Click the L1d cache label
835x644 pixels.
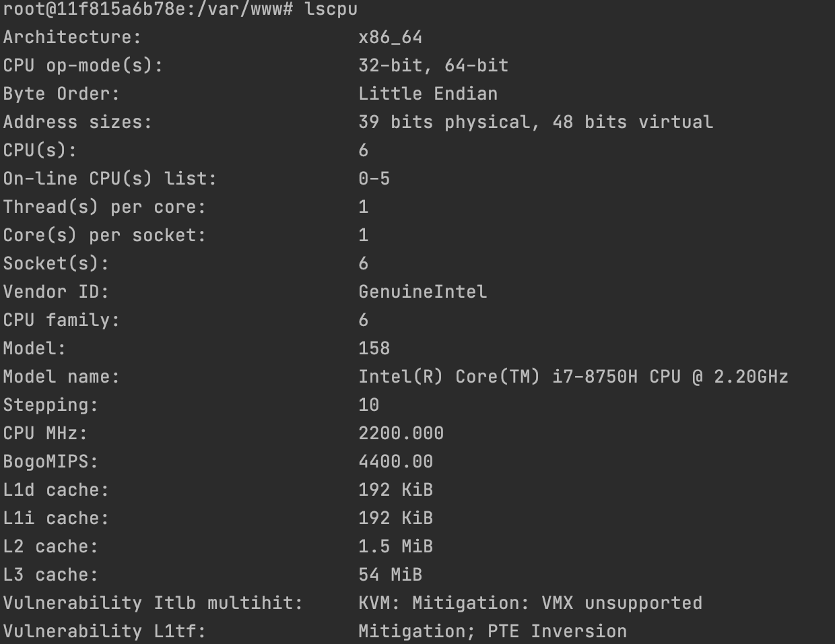tap(56, 490)
